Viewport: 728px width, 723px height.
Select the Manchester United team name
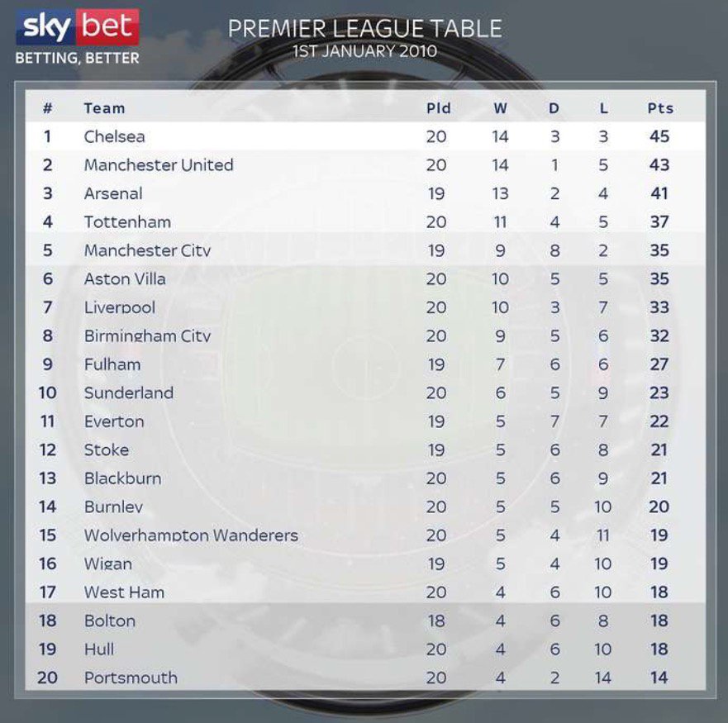159,165
